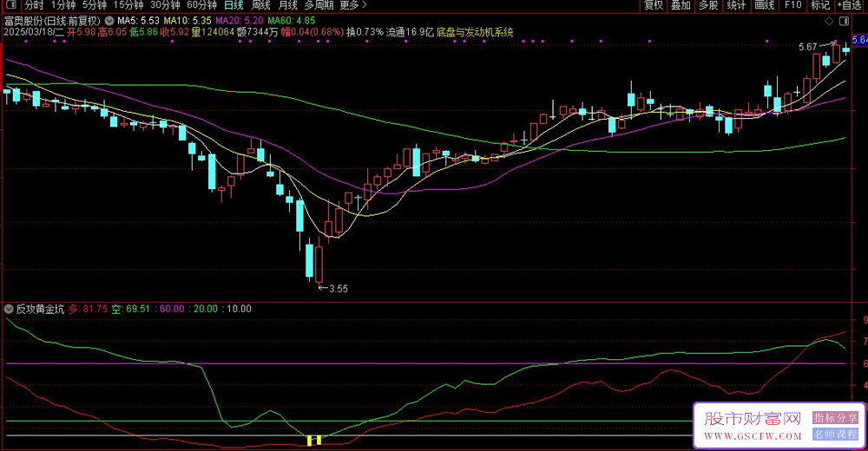
Task: Click the 名师课程 link in banner
Action: tap(835, 435)
